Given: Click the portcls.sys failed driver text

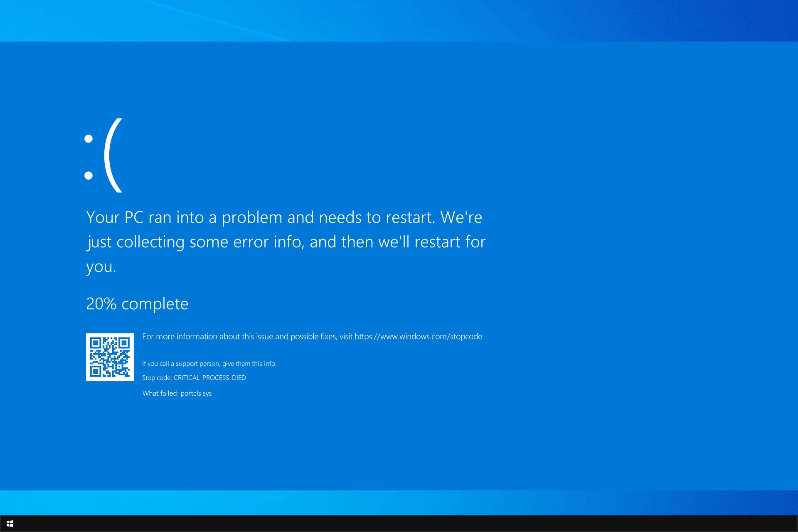Looking at the screenshot, I should pos(196,393).
